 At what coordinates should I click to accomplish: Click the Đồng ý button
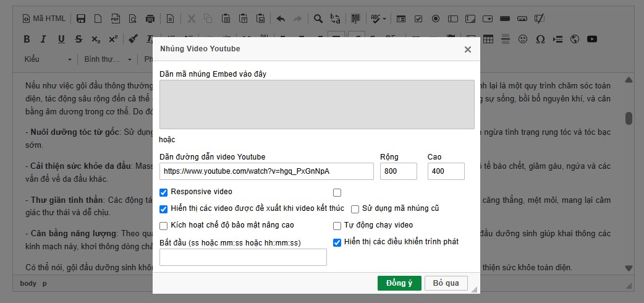point(399,283)
